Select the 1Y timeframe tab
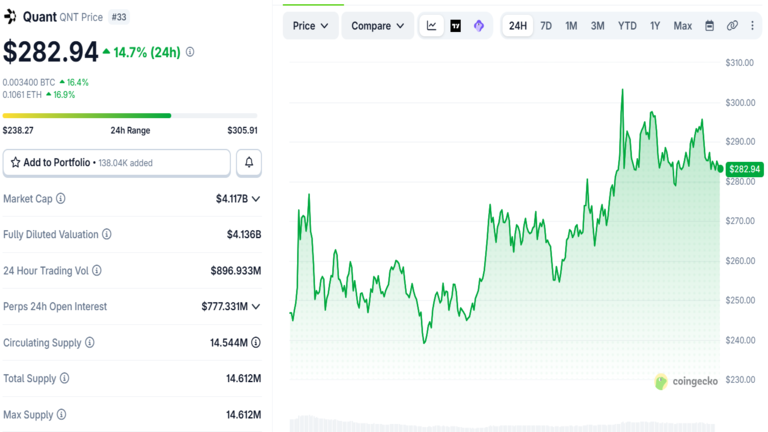 tap(655, 25)
